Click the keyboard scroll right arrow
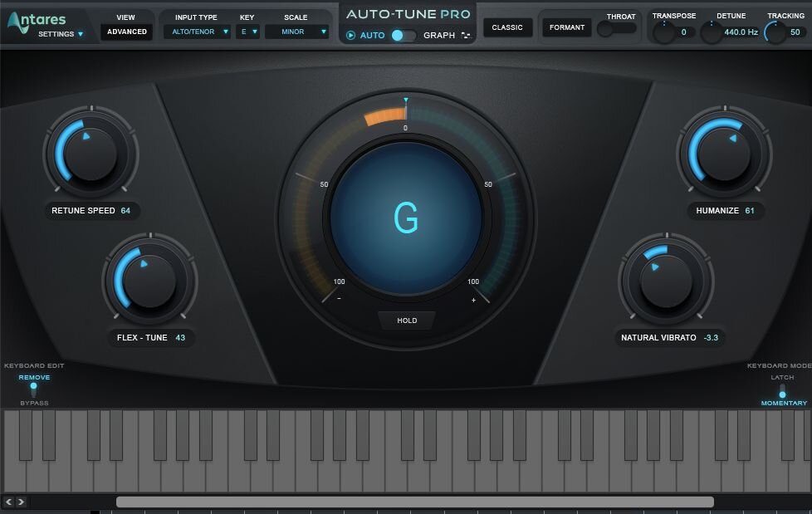Screen dimensions: 812x514 tap(21, 502)
